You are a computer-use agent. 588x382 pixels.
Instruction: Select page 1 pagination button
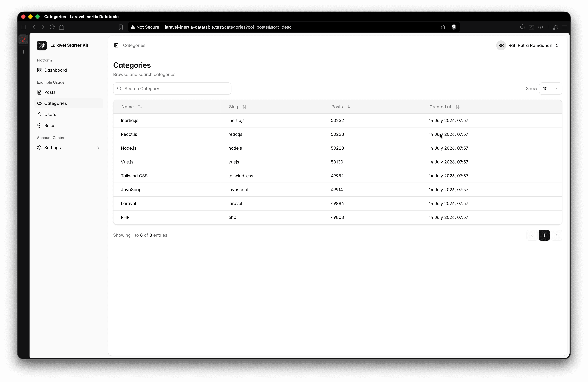pos(544,235)
